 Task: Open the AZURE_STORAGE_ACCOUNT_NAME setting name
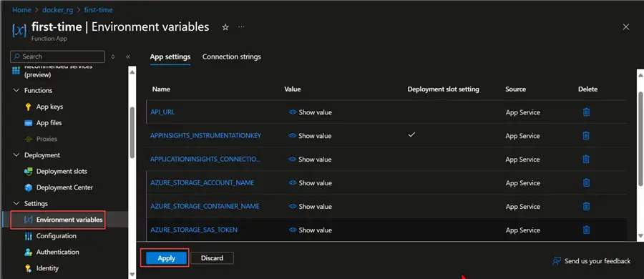tap(202, 182)
